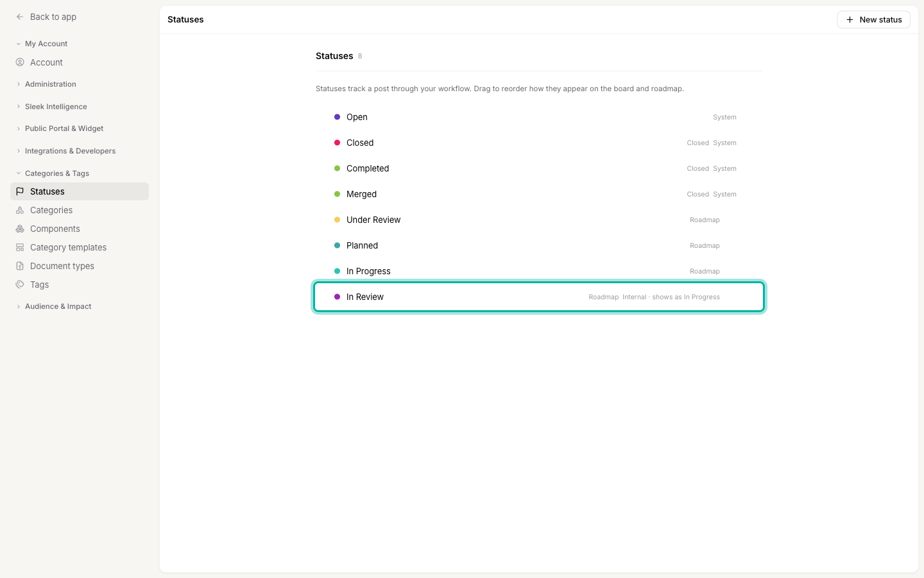Click the Account user icon in sidebar
Image resolution: width=924 pixels, height=578 pixels.
20,62
